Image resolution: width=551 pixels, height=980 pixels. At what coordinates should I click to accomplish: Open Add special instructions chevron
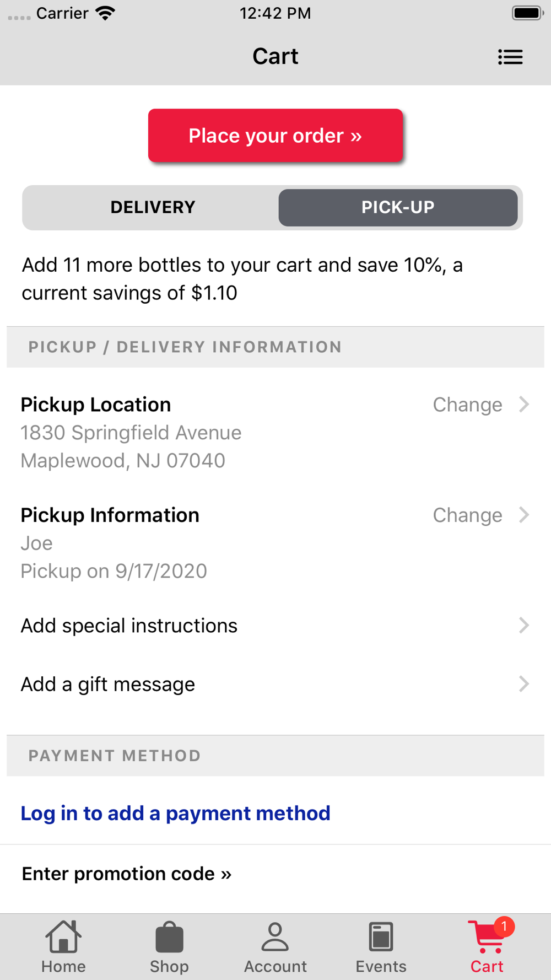[524, 626]
